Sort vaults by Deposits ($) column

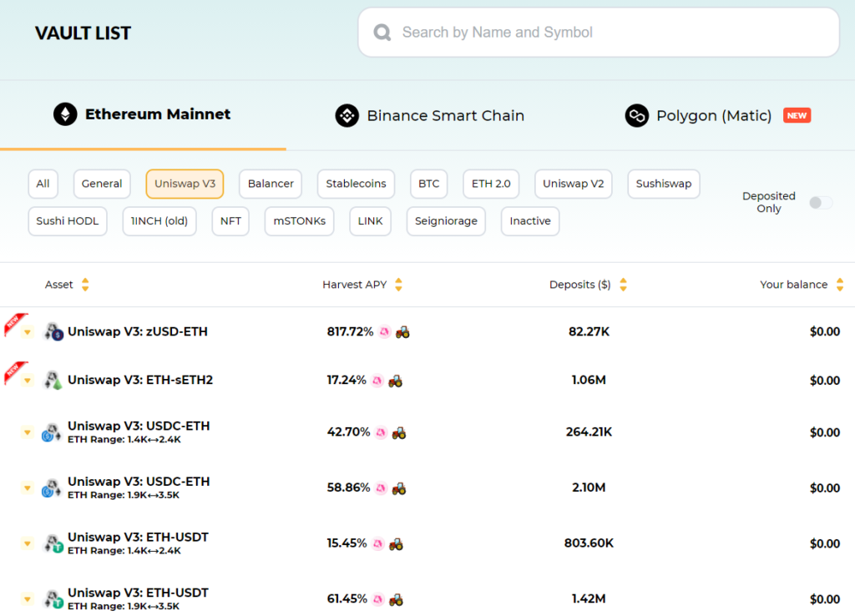pyautogui.click(x=622, y=285)
